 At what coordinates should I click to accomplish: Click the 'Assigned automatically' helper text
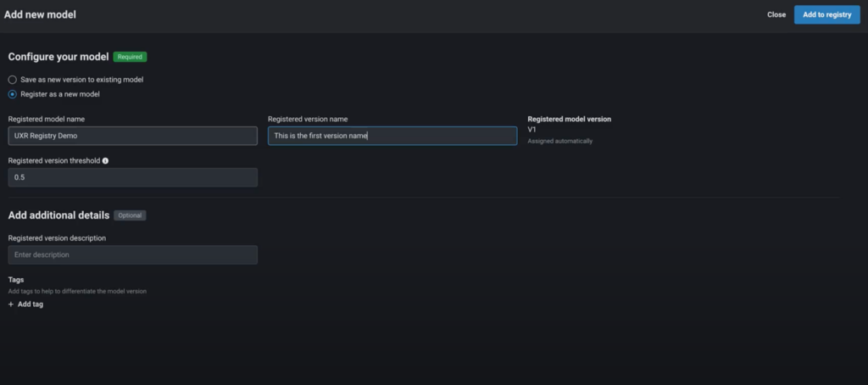[559, 141]
